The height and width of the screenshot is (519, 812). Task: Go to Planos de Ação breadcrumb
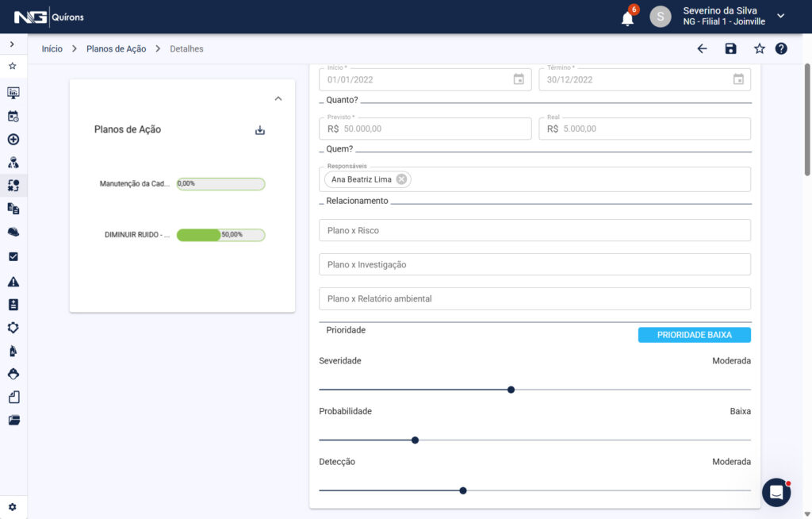pos(116,48)
